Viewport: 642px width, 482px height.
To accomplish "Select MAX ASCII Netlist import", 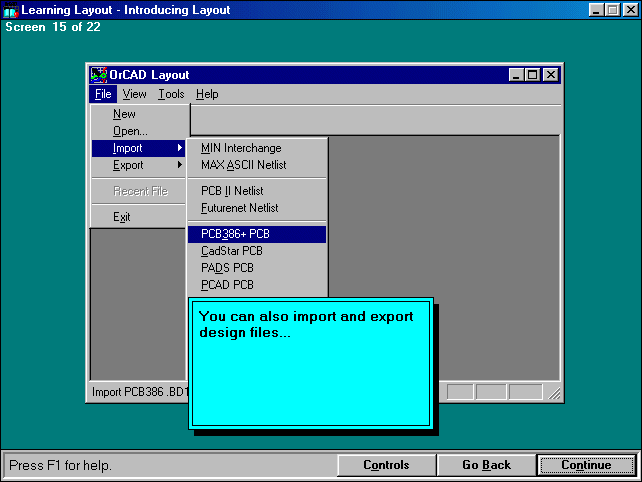I will pyautogui.click(x=243, y=165).
